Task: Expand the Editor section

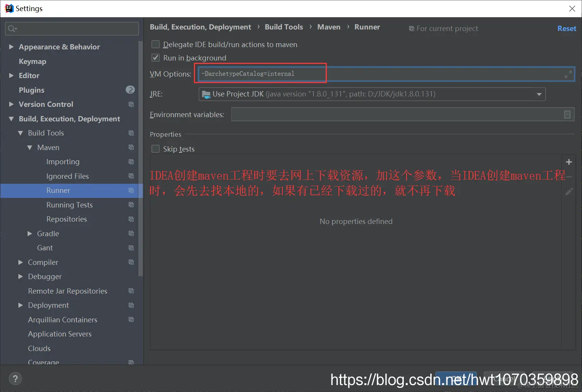Action: tap(11, 75)
